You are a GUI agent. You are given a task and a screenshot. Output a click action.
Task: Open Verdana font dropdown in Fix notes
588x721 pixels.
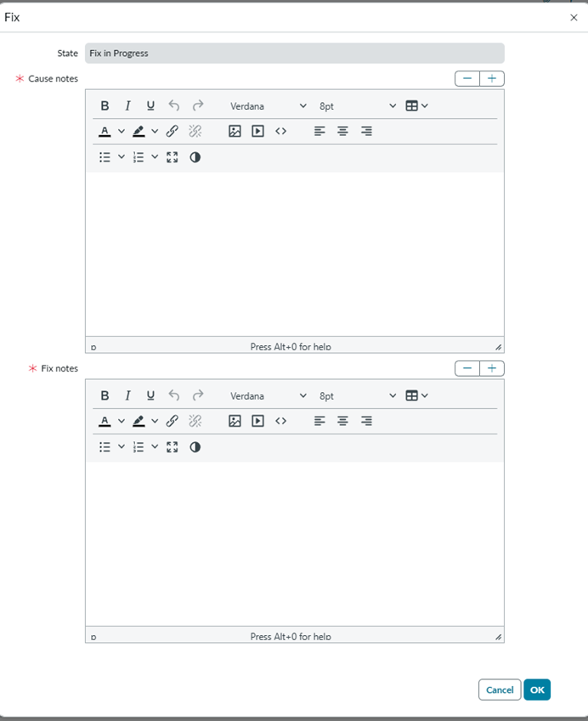coord(269,396)
